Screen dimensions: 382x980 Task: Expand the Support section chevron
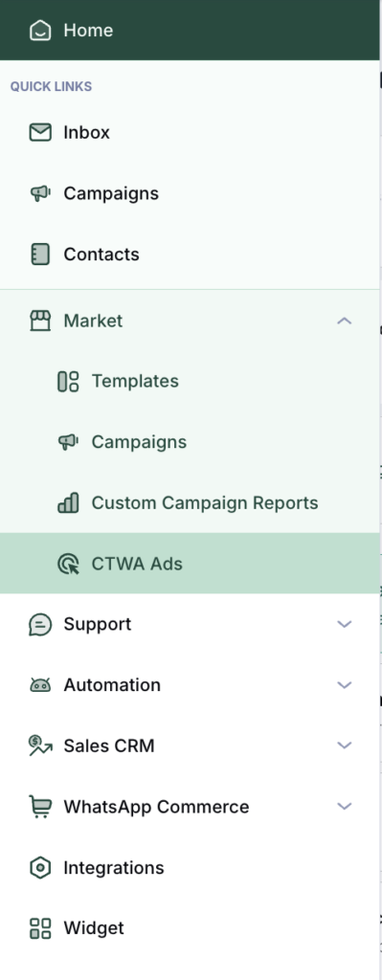click(345, 624)
